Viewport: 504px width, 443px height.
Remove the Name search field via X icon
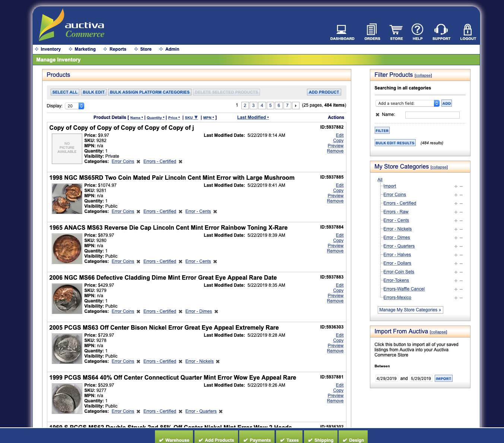point(377,115)
